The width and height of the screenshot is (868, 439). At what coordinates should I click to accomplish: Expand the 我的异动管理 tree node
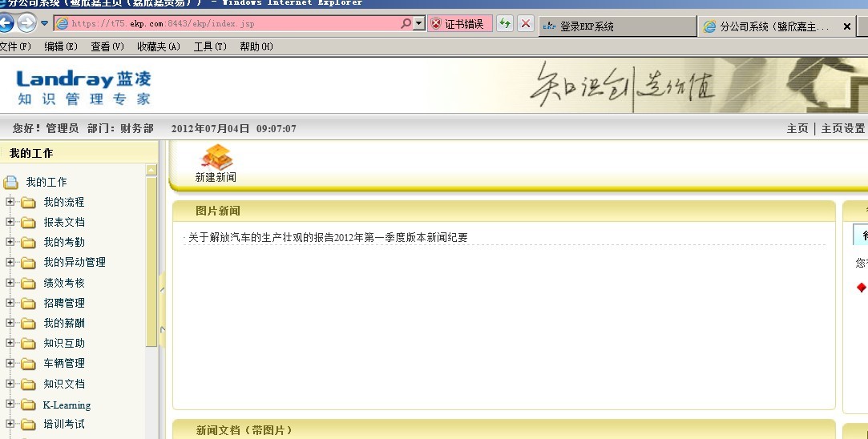[x=10, y=262]
